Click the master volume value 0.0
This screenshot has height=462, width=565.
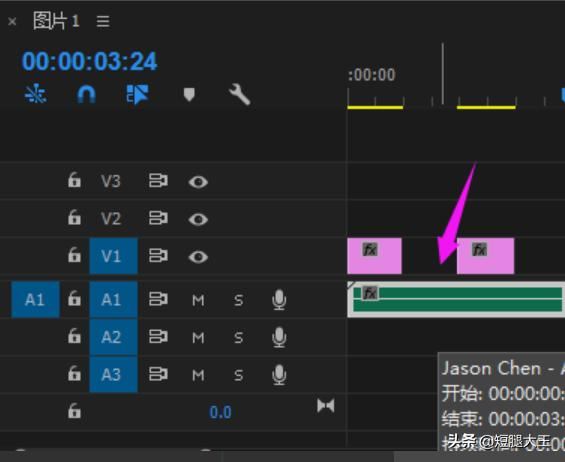click(221, 412)
